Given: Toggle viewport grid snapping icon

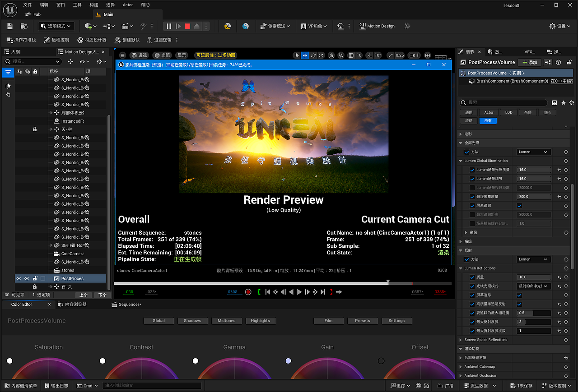Looking at the screenshot, I should click(351, 55).
